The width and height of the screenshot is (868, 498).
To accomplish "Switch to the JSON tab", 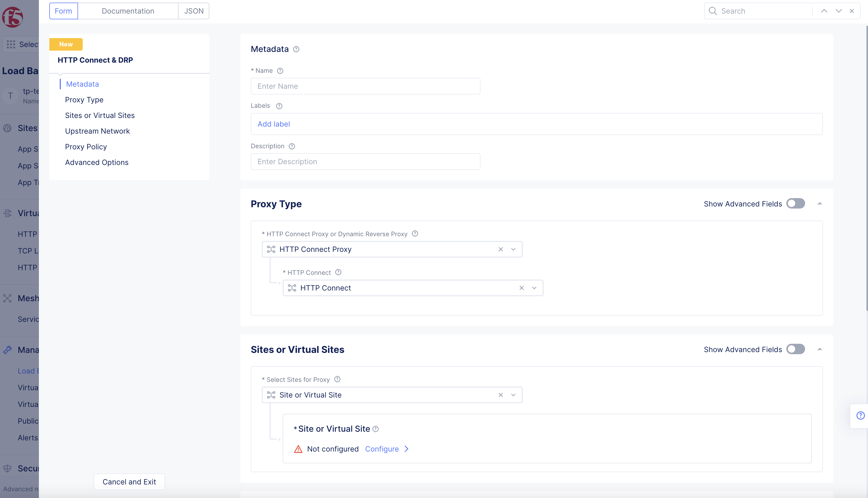I will [x=194, y=11].
